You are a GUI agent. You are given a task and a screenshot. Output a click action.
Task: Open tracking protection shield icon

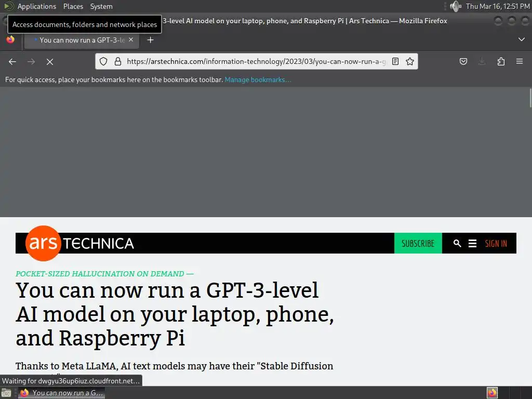coord(103,61)
